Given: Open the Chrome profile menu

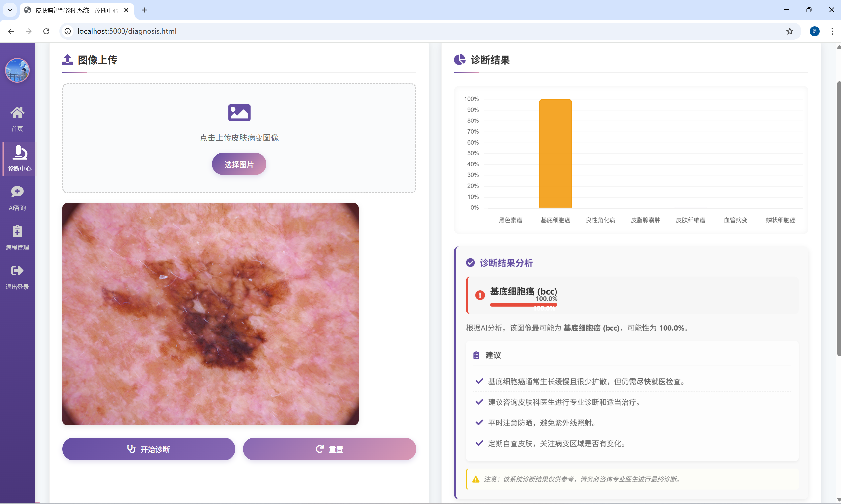Looking at the screenshot, I should click(x=815, y=31).
